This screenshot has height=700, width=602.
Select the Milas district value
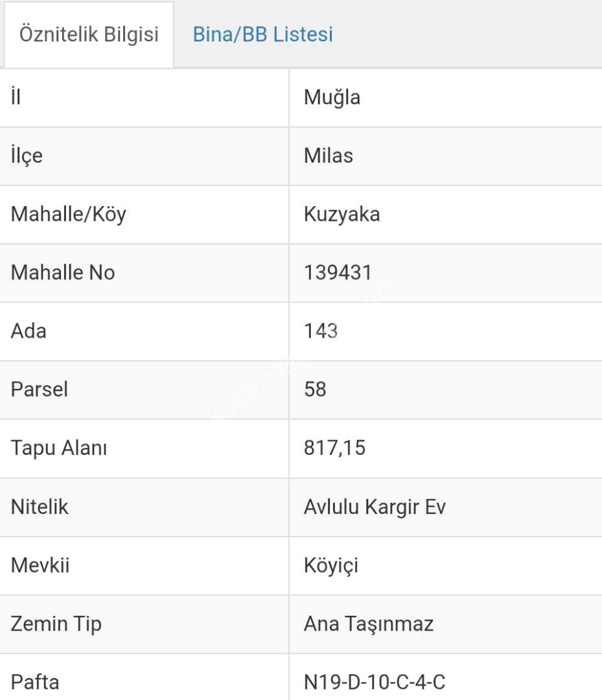point(329,156)
